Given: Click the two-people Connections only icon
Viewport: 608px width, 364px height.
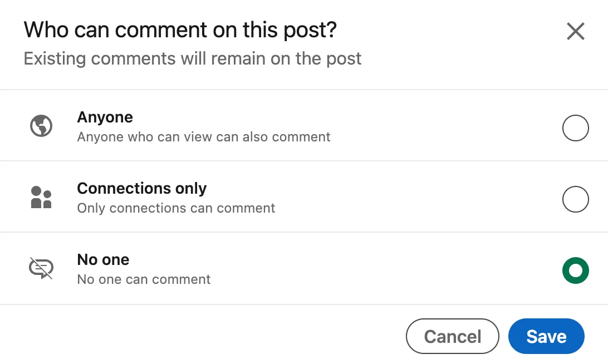Looking at the screenshot, I should coord(41,198).
